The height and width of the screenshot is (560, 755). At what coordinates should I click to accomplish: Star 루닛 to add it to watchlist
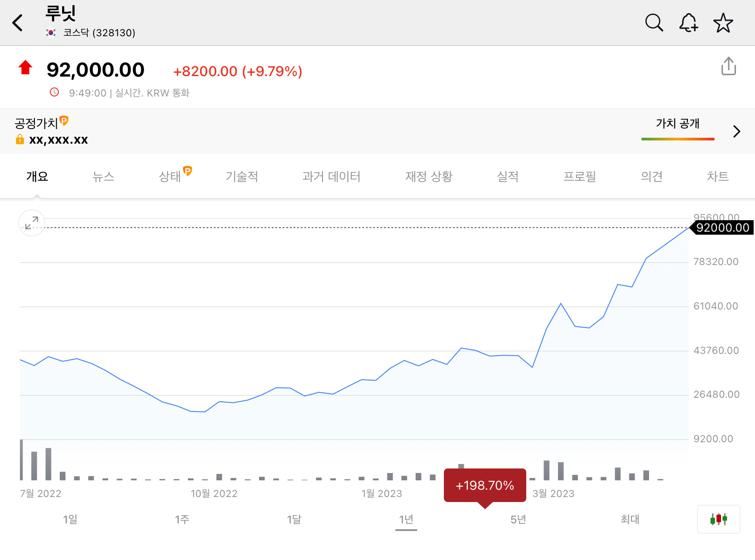click(723, 22)
